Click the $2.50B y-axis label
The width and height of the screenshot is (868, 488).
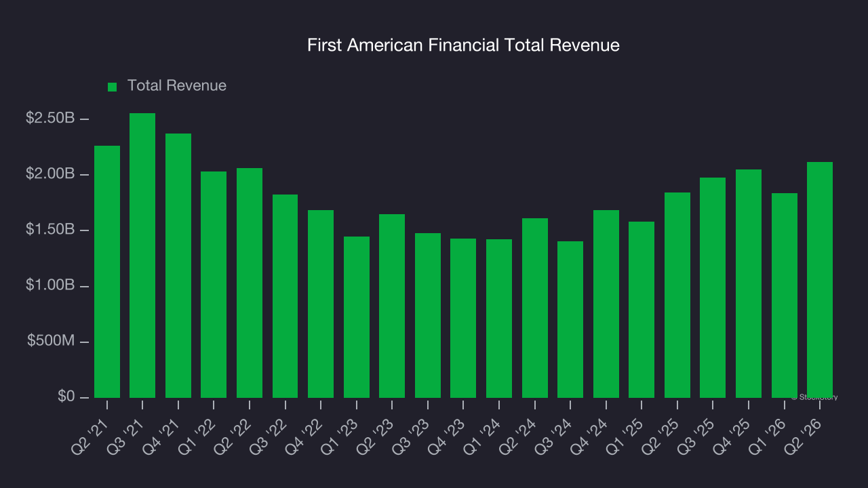50,119
